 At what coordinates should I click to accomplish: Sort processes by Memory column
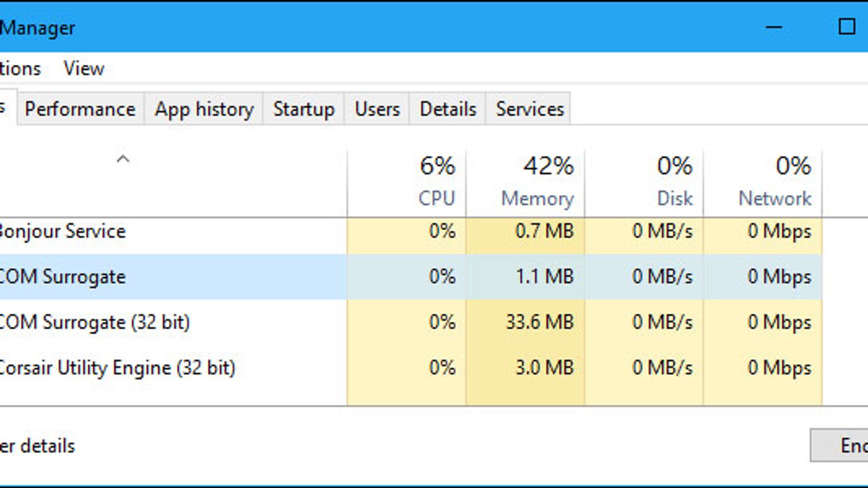[x=525, y=183]
